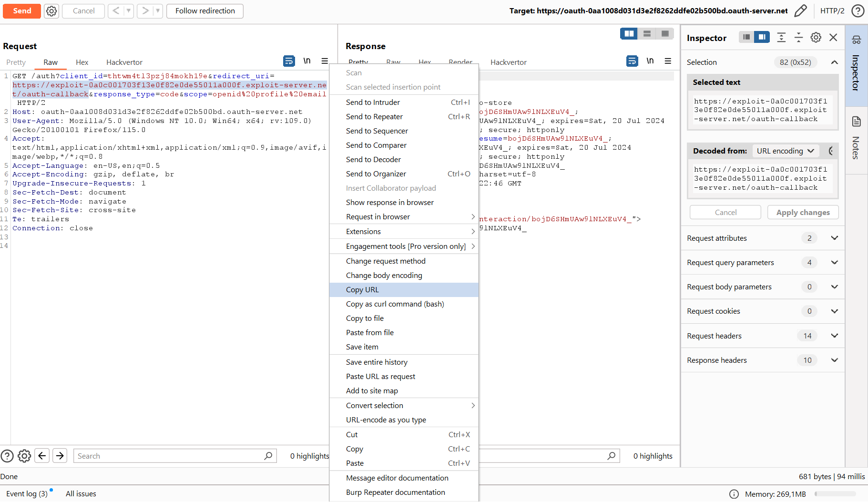Open Inspector settings gear
Screen dimensions: 868x502
pyautogui.click(x=816, y=37)
